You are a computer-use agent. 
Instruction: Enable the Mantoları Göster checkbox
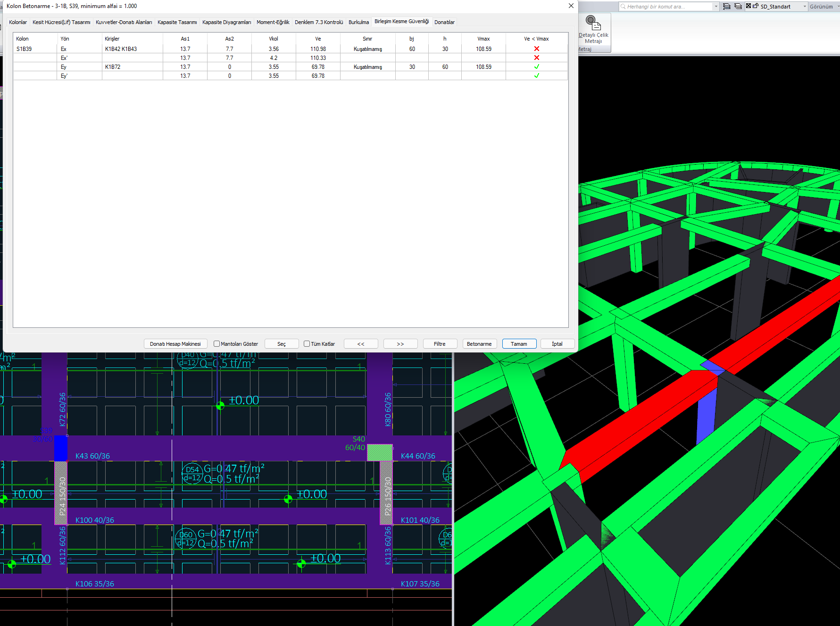pos(217,344)
